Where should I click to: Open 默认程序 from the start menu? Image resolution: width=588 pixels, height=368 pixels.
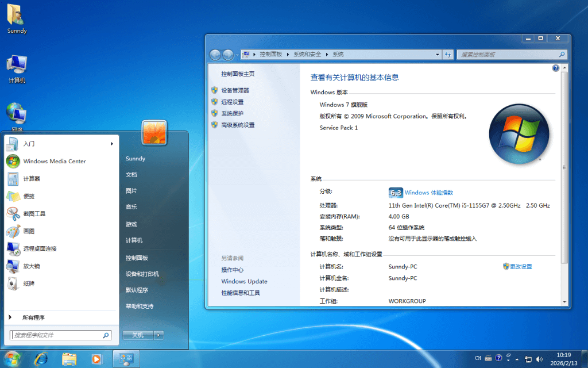pos(137,290)
